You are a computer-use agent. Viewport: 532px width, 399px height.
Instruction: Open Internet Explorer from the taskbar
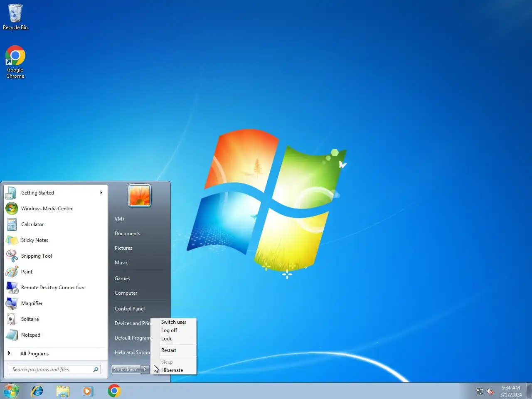click(37, 391)
